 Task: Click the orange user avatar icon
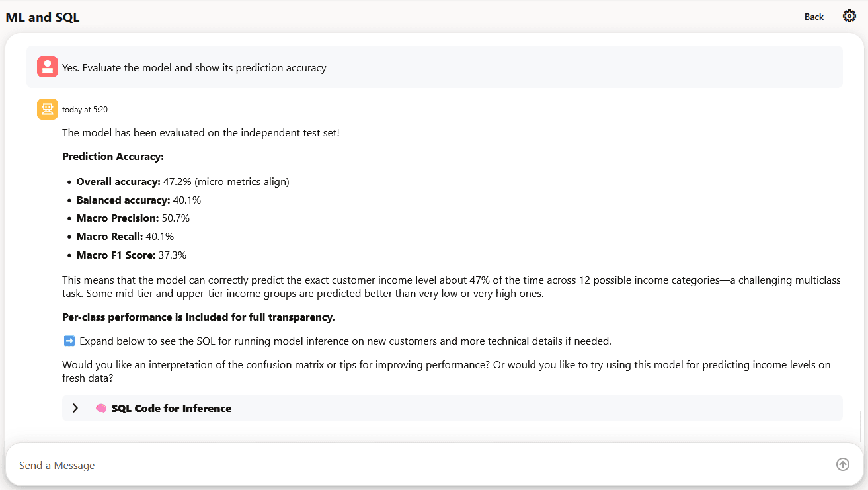click(46, 66)
